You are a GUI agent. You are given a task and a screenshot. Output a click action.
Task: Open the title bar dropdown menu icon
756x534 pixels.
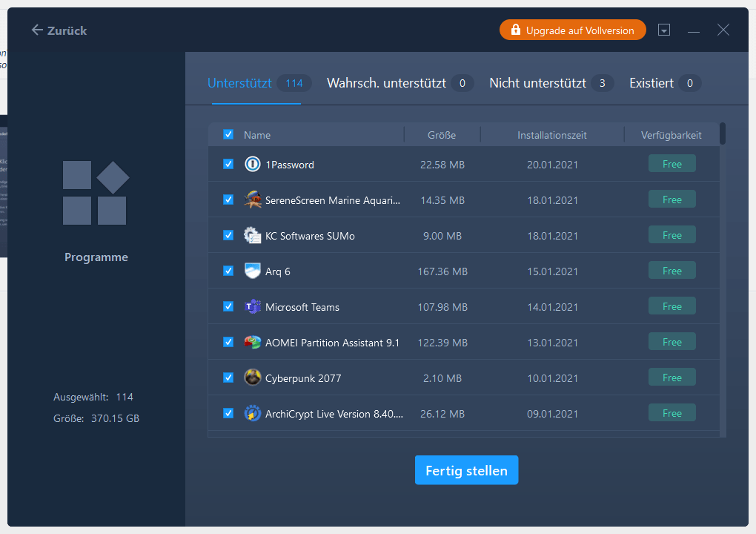[x=664, y=30]
